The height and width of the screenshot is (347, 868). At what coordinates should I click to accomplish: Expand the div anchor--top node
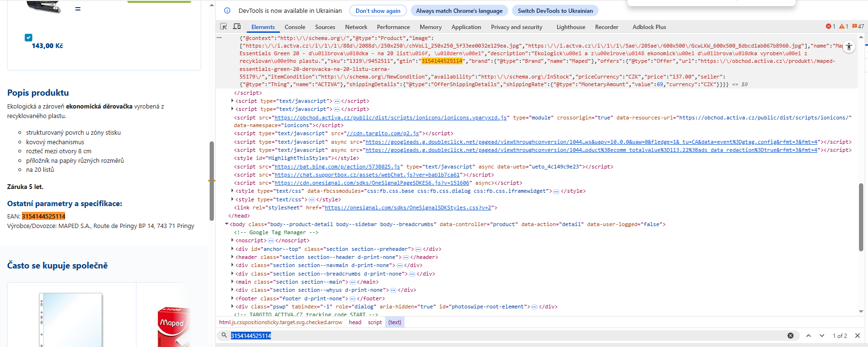pyautogui.click(x=232, y=249)
